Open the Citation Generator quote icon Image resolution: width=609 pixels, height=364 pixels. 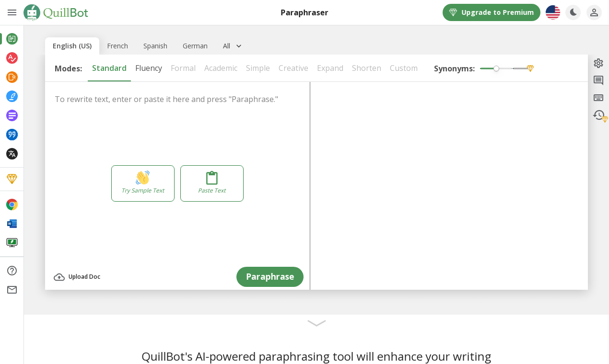click(x=12, y=135)
